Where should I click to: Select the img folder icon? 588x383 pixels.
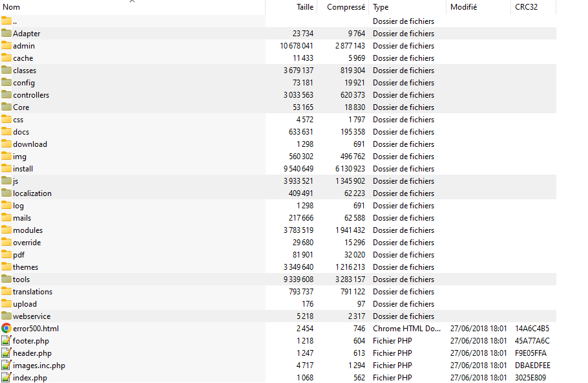[6, 156]
